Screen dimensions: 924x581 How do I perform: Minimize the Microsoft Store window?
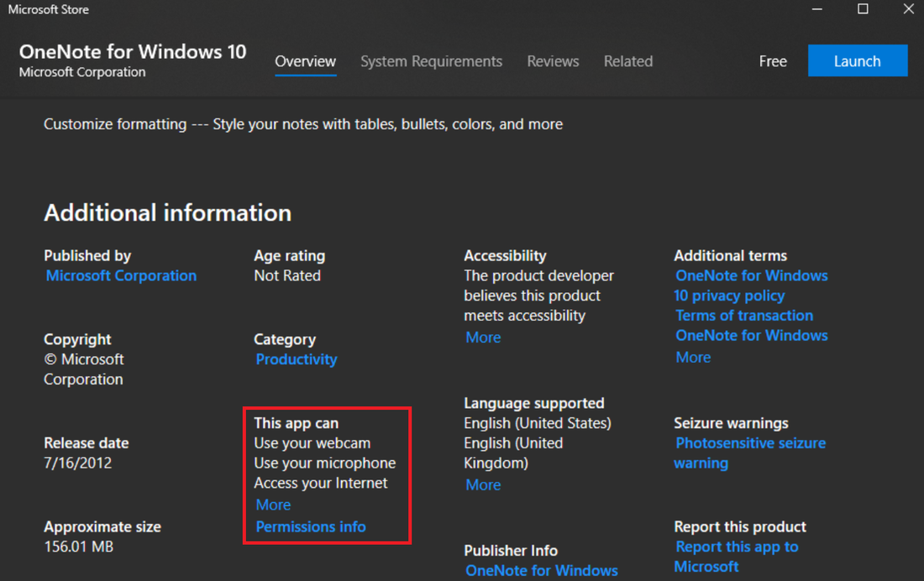pos(816,9)
